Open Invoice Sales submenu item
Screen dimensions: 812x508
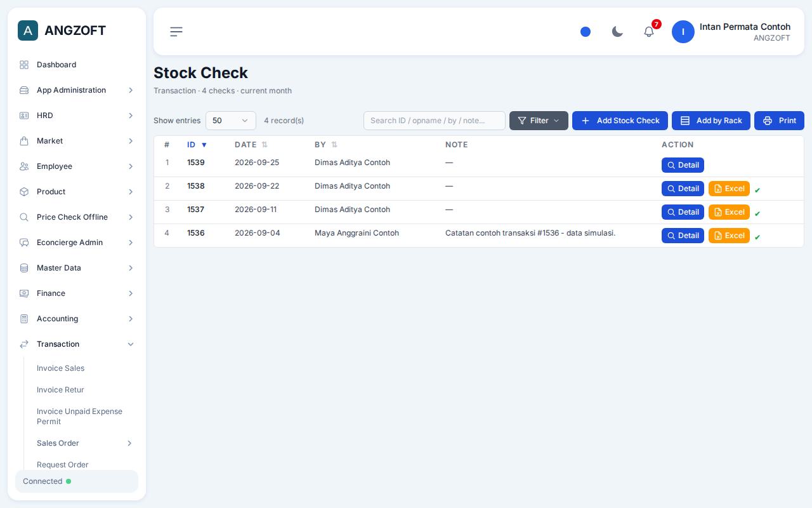pos(60,368)
